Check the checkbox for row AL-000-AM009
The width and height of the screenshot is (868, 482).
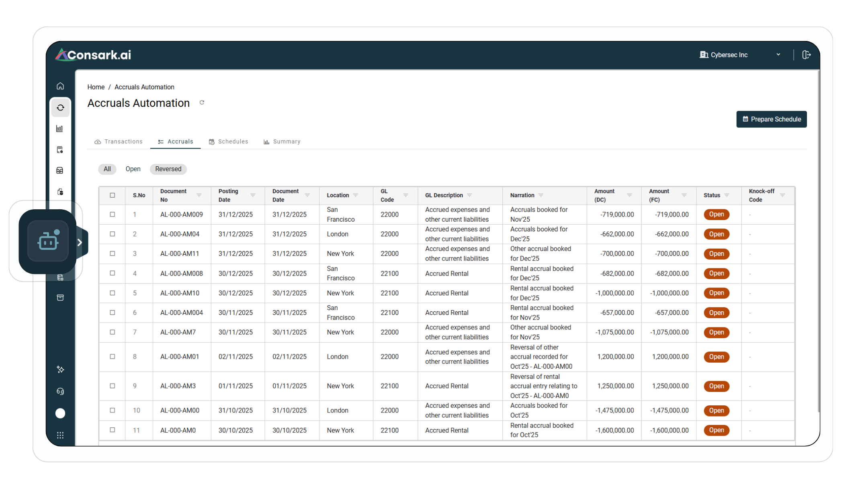(x=112, y=214)
